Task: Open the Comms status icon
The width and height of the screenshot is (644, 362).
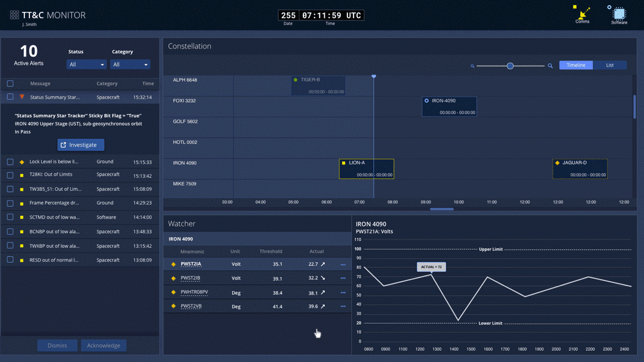Action: pyautogui.click(x=582, y=14)
